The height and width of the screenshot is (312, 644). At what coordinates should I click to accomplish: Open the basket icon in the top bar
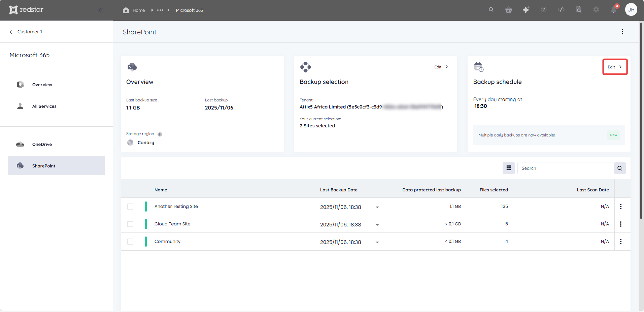(509, 10)
